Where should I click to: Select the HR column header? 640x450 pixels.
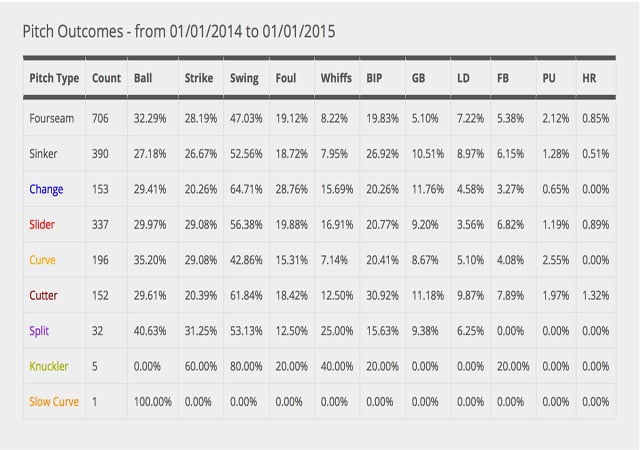pos(589,78)
